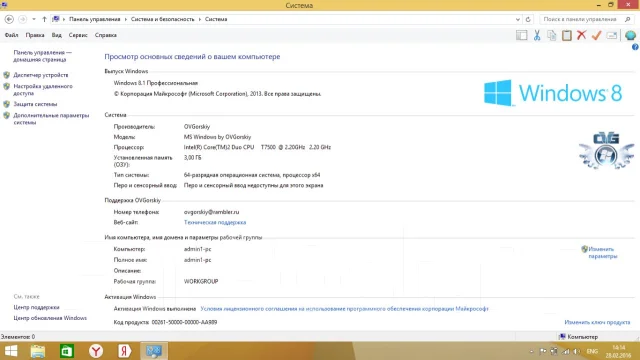
Task: Open Защита системы link
Action: point(35,104)
